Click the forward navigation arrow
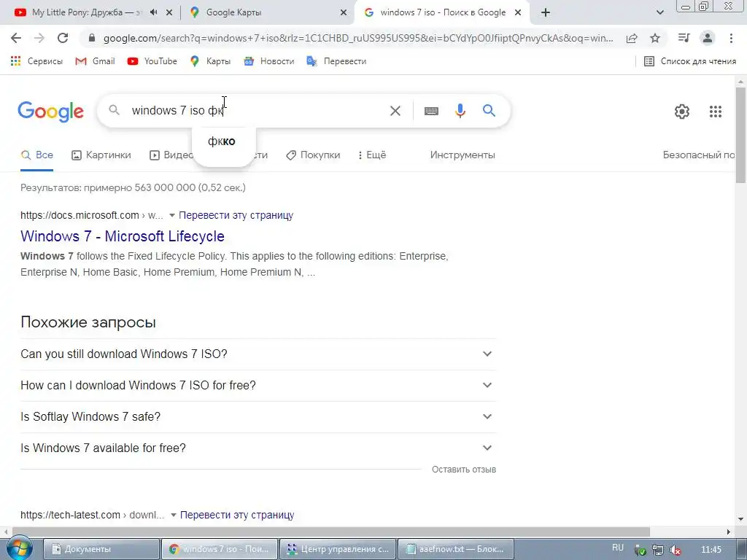747x560 pixels. pos(39,38)
